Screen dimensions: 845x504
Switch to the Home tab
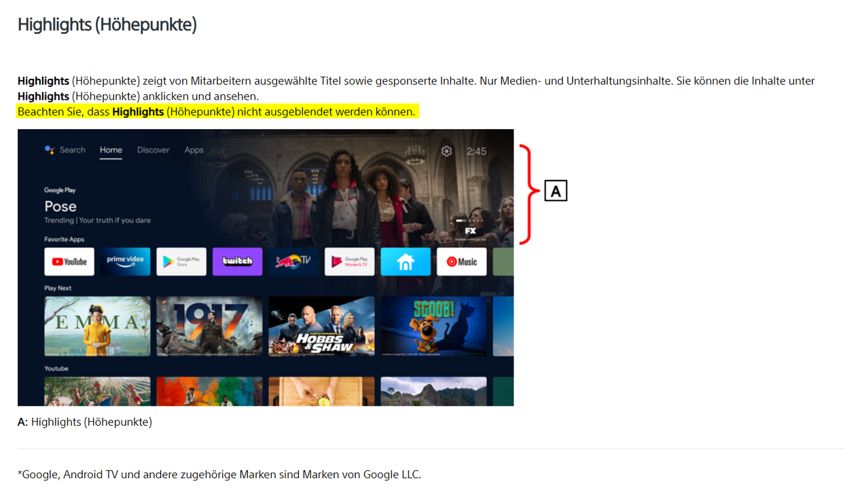click(x=111, y=150)
